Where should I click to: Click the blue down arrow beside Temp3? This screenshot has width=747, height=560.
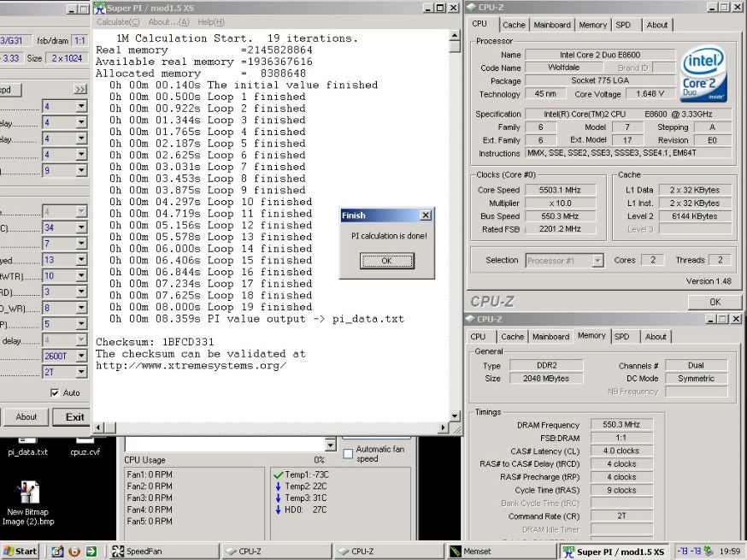coord(279,498)
